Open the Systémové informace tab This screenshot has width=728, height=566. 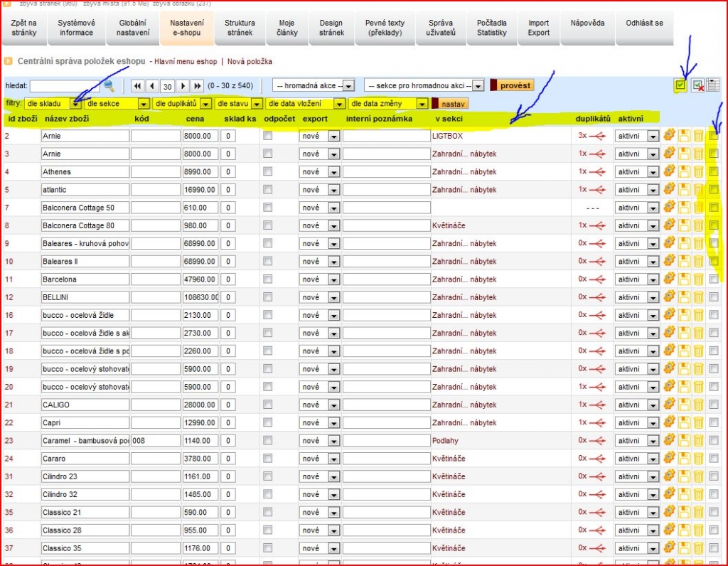pos(76,28)
